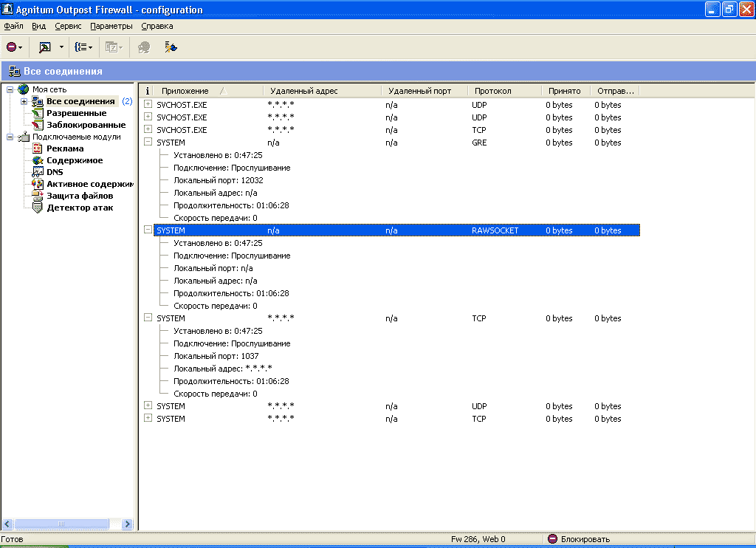The image size is (756, 548).
Task: Open the DNS plugin icon
Action: coord(38,172)
